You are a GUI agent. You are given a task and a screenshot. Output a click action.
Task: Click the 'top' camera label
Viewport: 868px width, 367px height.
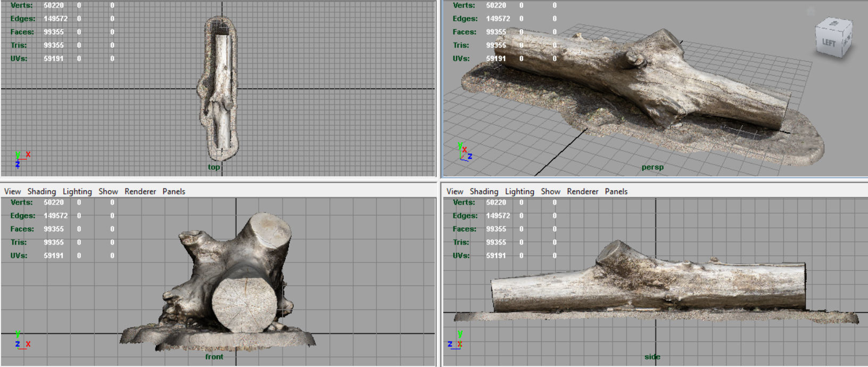click(214, 167)
